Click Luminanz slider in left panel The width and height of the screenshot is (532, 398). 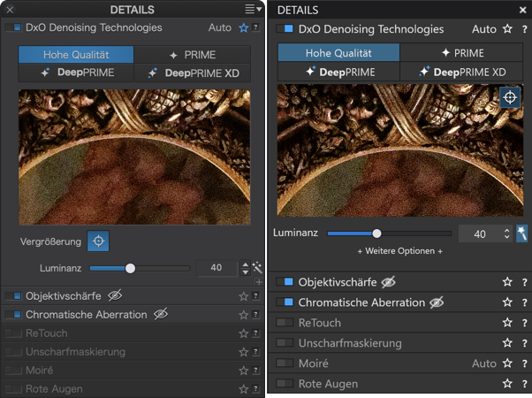[140, 268]
